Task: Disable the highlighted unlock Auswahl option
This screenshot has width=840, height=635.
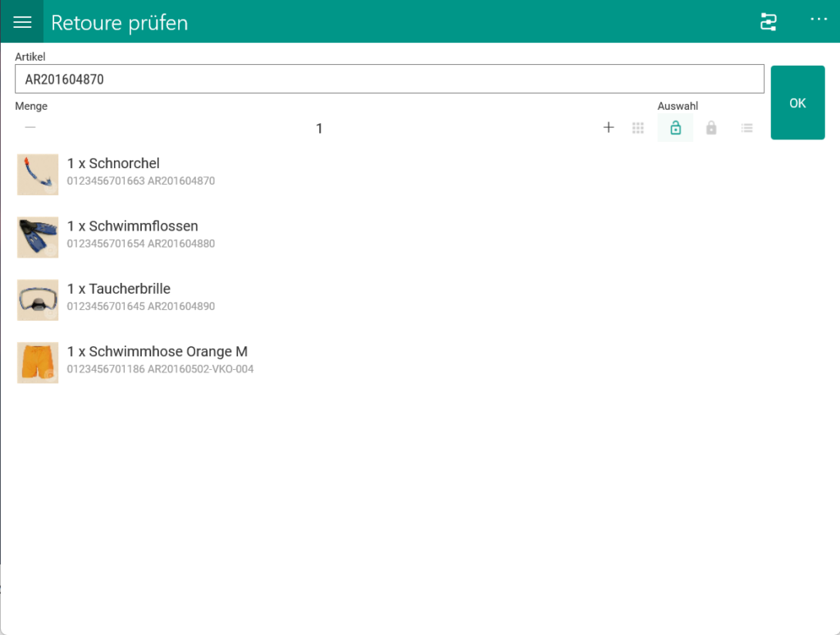Action: click(x=675, y=128)
